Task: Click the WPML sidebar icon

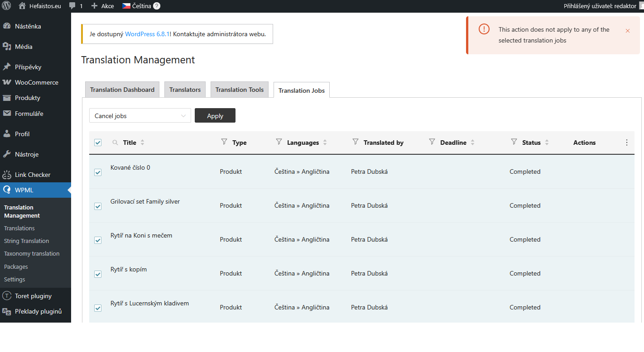Action: pos(7,190)
